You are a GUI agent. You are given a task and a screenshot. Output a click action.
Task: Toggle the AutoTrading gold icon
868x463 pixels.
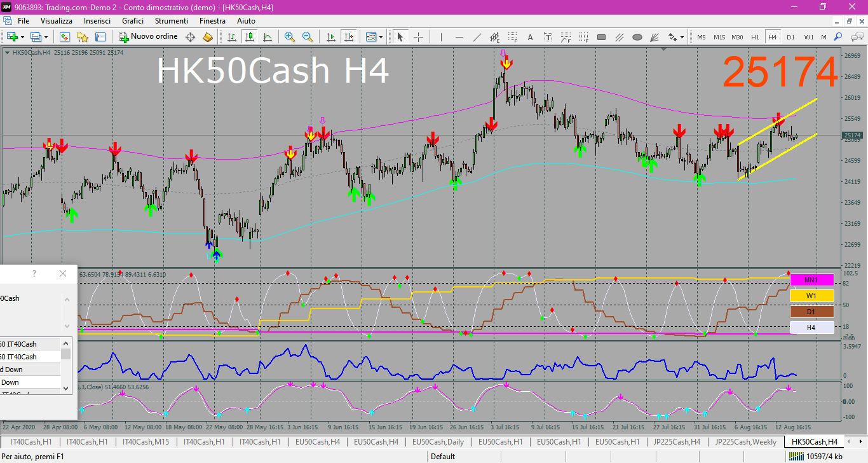208,37
